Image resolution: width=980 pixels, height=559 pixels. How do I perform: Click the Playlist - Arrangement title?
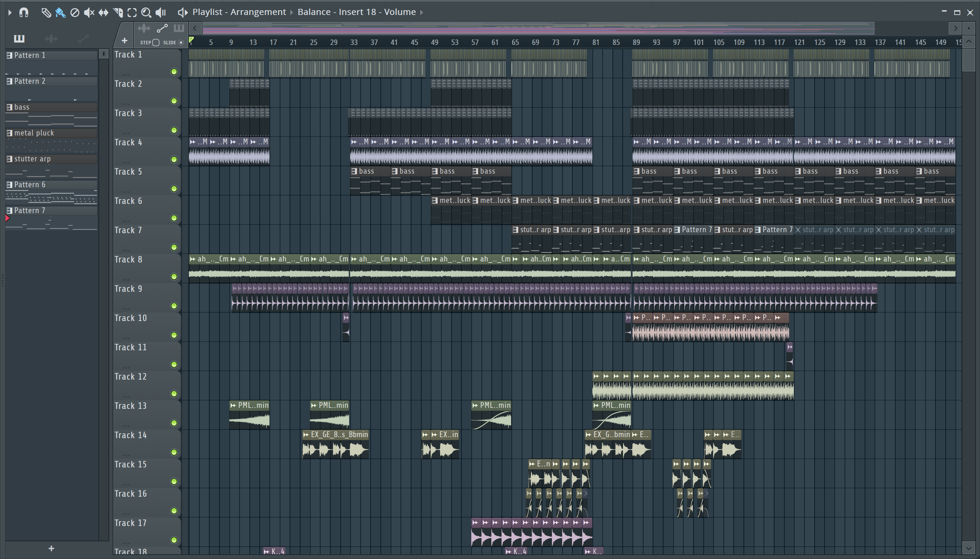point(239,12)
